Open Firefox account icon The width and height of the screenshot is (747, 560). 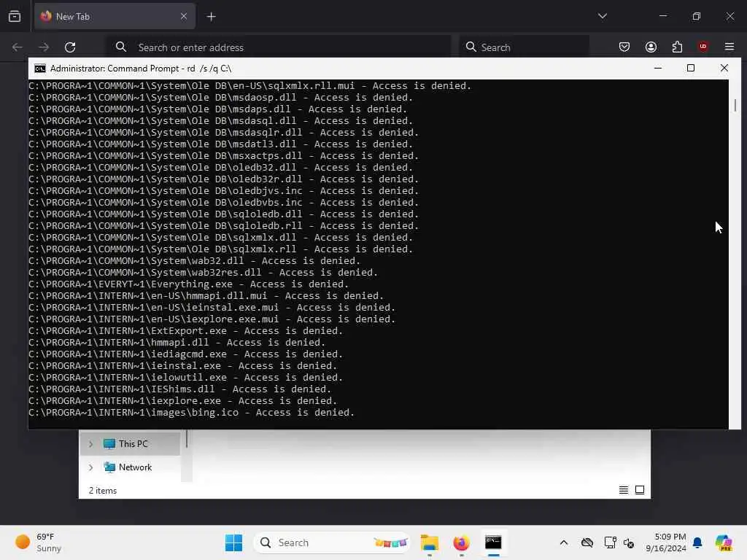coord(651,47)
